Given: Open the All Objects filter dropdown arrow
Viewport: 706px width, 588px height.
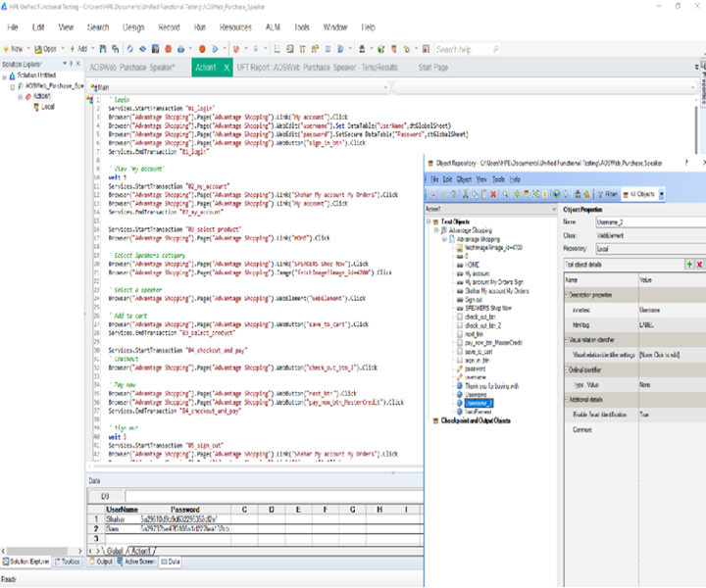Looking at the screenshot, I should tap(662, 194).
